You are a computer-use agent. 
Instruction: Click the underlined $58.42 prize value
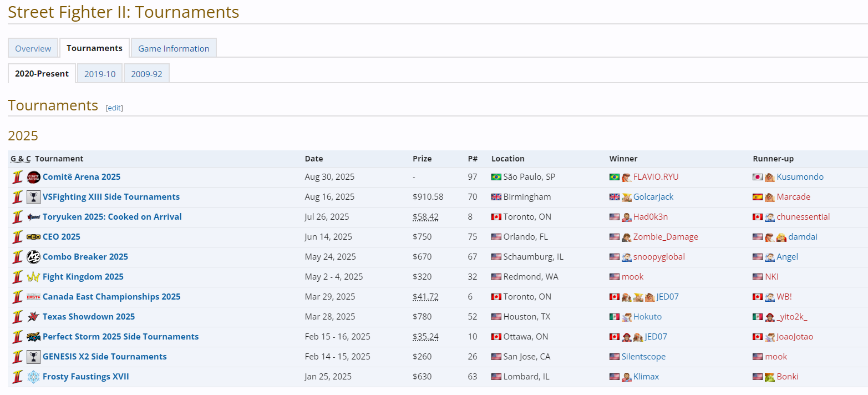[425, 217]
